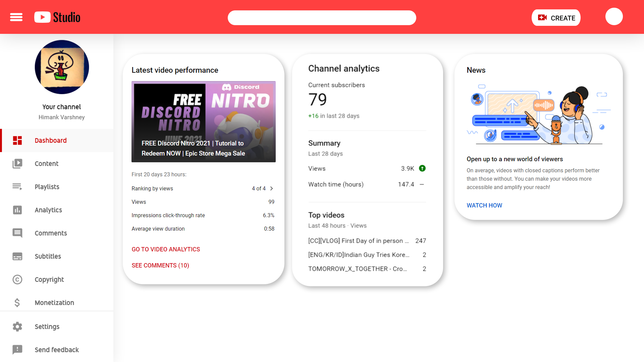Expand the Ranking by views chevron

pyautogui.click(x=272, y=188)
